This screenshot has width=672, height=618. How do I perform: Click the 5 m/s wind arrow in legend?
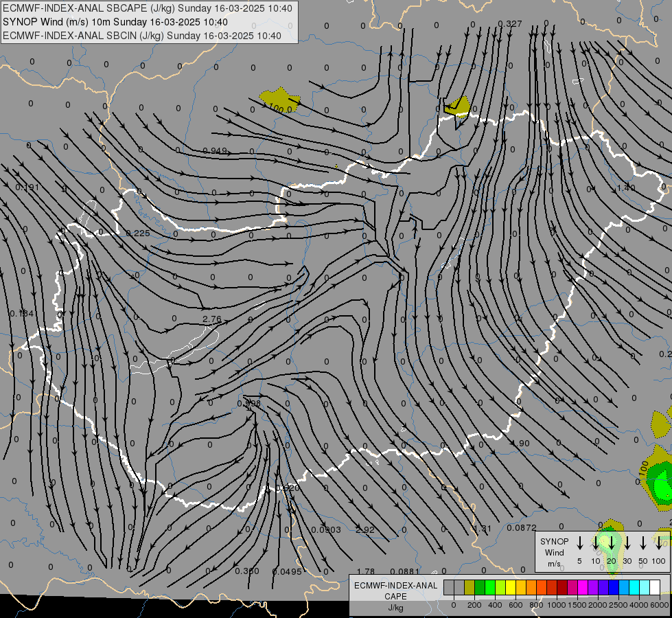click(579, 543)
